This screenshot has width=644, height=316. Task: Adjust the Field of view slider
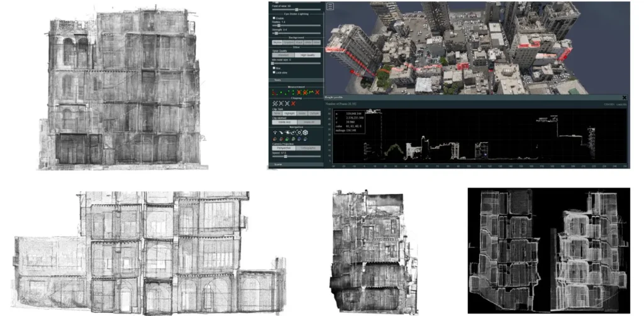tap(296, 10)
